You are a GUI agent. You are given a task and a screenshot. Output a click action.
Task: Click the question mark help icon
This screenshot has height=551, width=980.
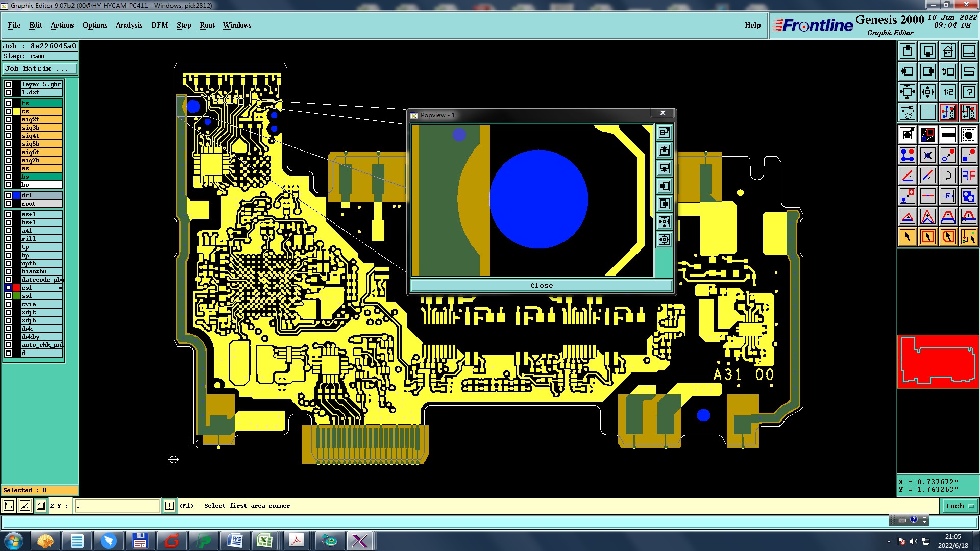tap(968, 92)
